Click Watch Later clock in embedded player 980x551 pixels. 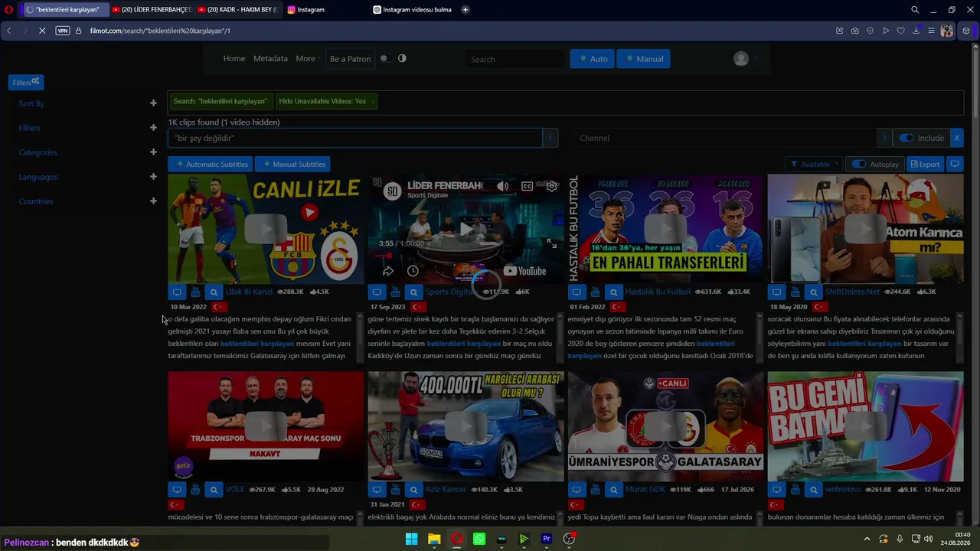tap(413, 271)
